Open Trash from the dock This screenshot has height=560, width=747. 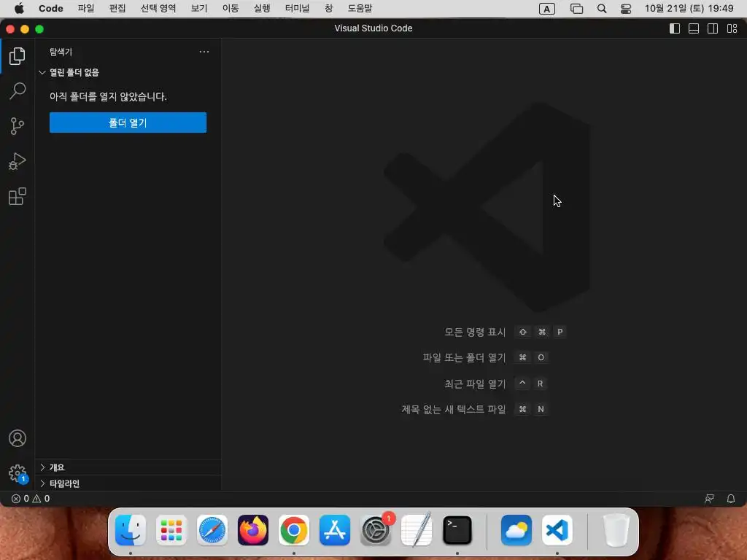[616, 530]
